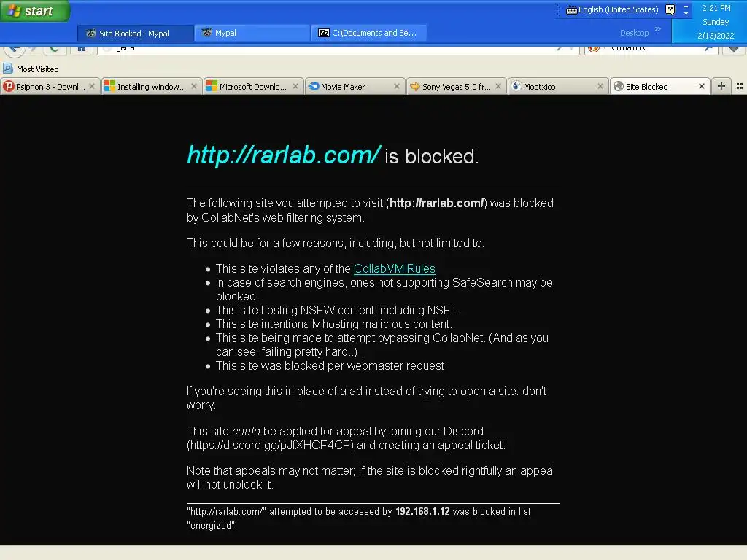Open 7-Zip C:\Documents and Se… taskbar window
This screenshot has height=560, width=747.
(x=368, y=33)
